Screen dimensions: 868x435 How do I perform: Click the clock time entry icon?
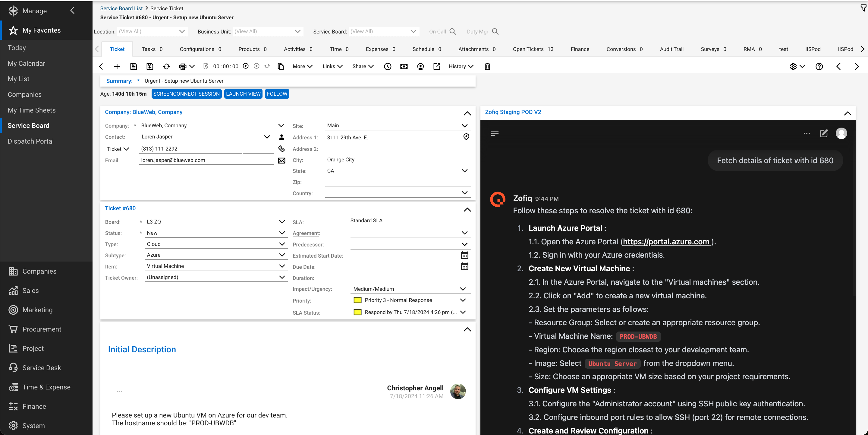pyautogui.click(x=388, y=66)
